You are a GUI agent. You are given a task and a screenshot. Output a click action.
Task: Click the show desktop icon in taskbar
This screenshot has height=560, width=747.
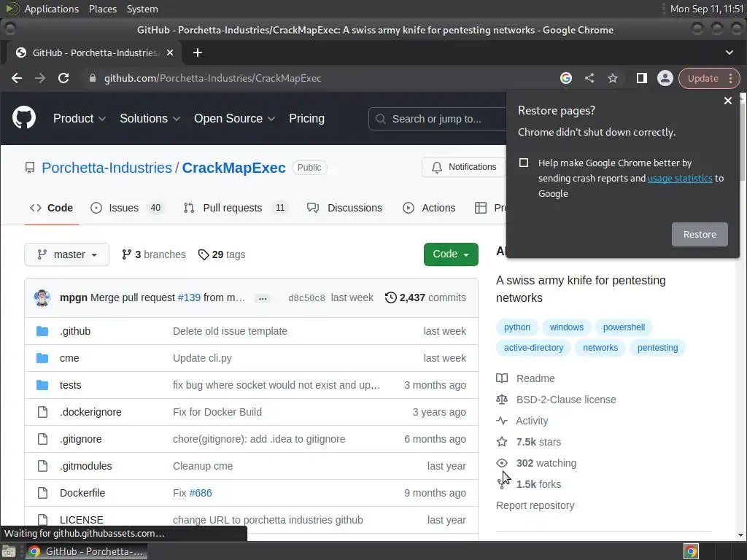click(9, 551)
